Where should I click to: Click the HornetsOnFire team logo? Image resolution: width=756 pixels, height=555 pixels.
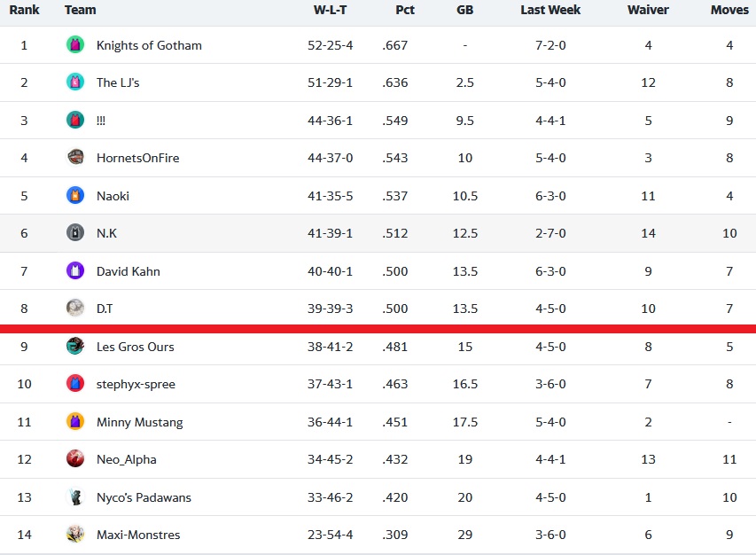point(75,158)
